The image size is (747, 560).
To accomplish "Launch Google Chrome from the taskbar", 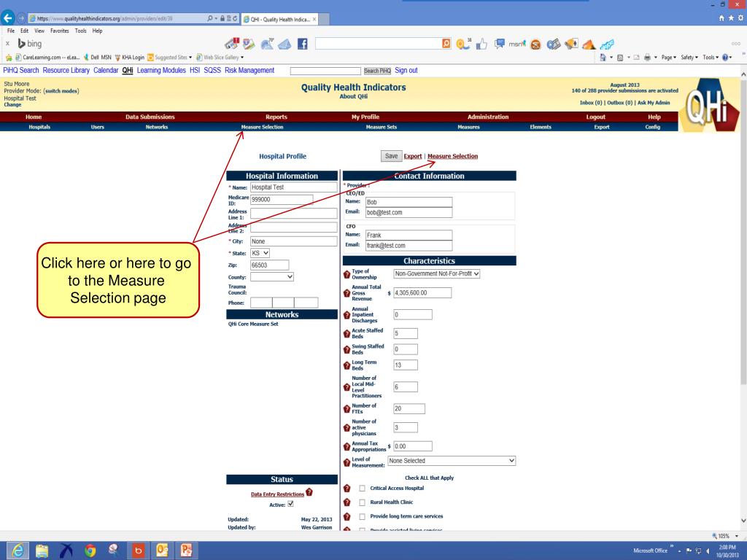I will [x=90, y=551].
